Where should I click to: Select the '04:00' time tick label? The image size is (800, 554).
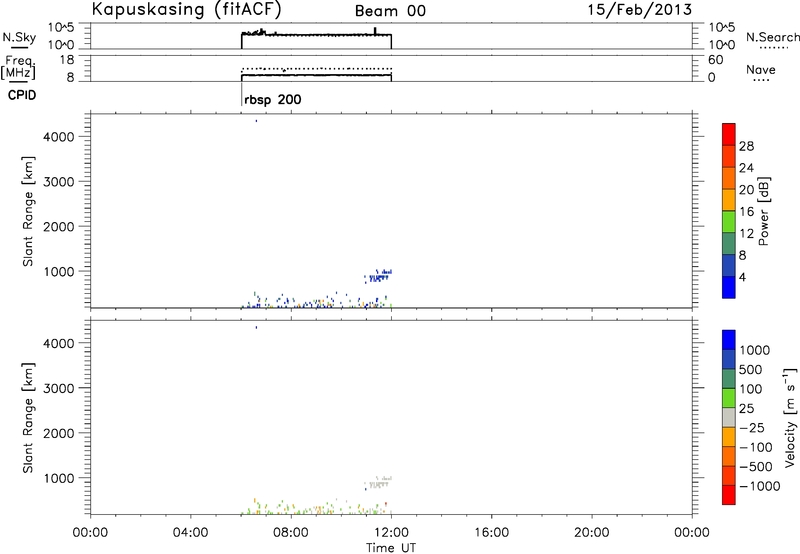pos(190,533)
